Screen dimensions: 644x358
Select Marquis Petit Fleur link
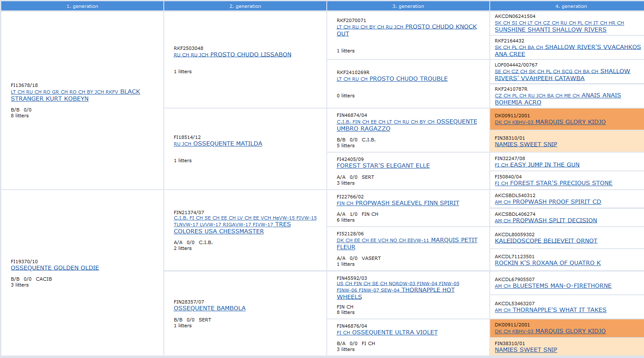(x=454, y=240)
